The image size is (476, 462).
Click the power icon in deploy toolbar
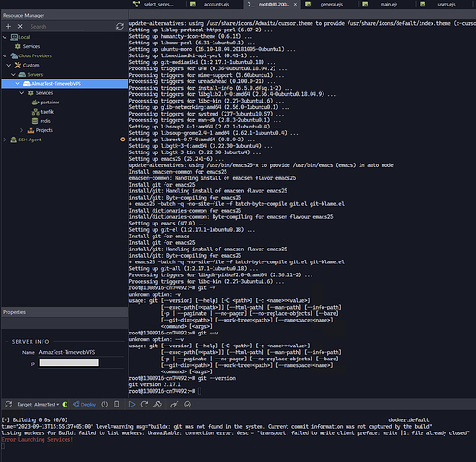[104, 405]
